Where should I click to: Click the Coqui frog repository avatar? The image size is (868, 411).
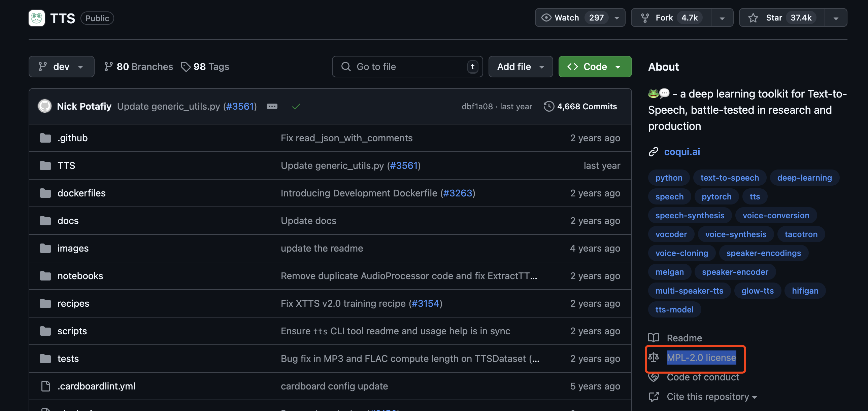pyautogui.click(x=37, y=18)
